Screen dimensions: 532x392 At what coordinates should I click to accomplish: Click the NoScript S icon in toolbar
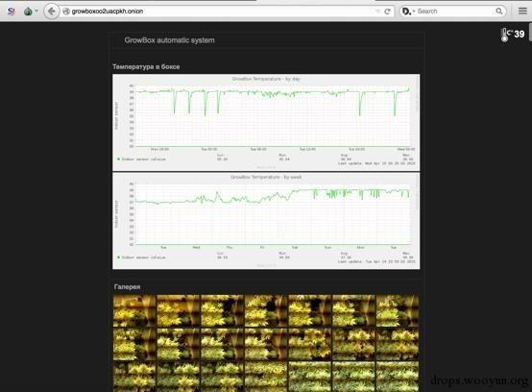(x=12, y=12)
